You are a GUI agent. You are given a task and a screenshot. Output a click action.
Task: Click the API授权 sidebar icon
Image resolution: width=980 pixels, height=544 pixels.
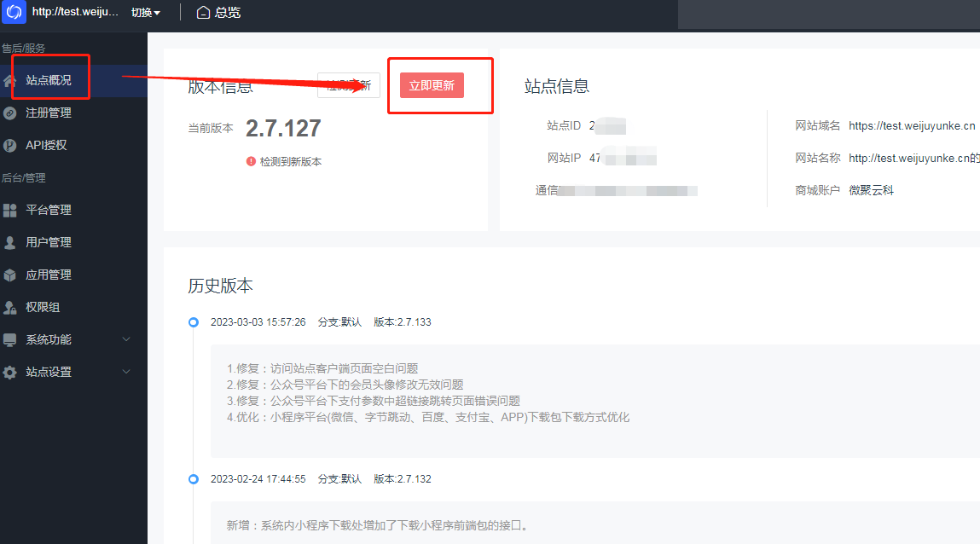point(9,146)
